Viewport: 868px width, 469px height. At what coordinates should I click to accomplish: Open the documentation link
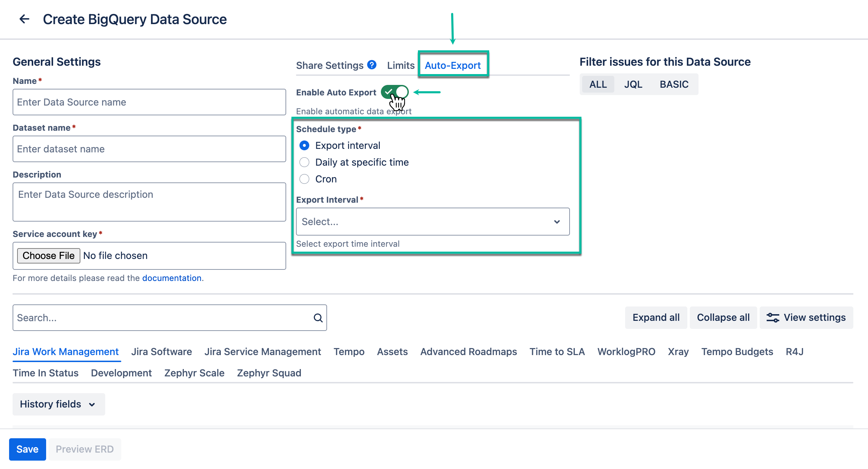click(172, 278)
